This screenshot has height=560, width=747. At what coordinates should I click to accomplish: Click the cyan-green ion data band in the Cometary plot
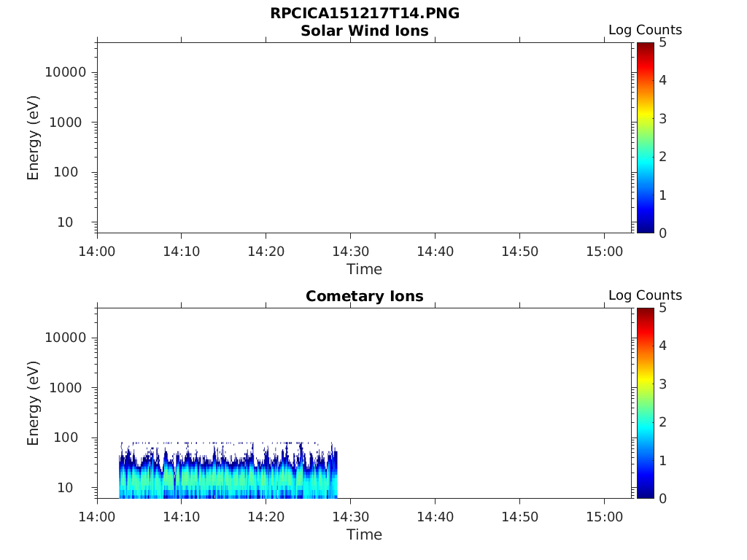[x=228, y=478]
